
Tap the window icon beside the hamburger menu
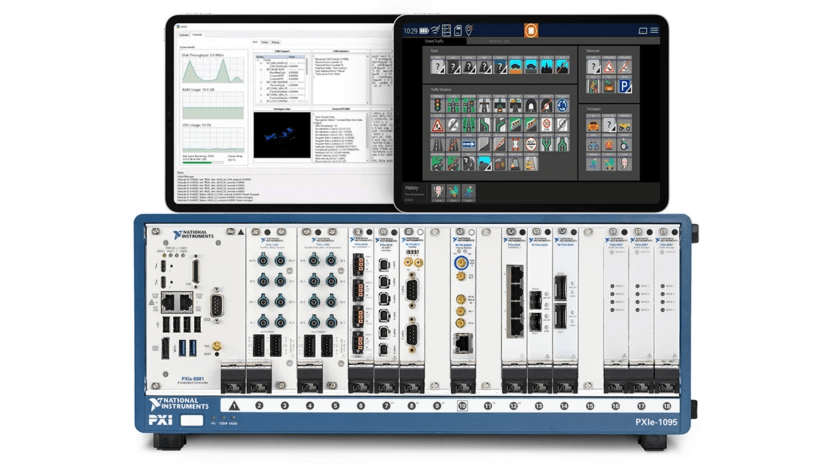[643, 31]
